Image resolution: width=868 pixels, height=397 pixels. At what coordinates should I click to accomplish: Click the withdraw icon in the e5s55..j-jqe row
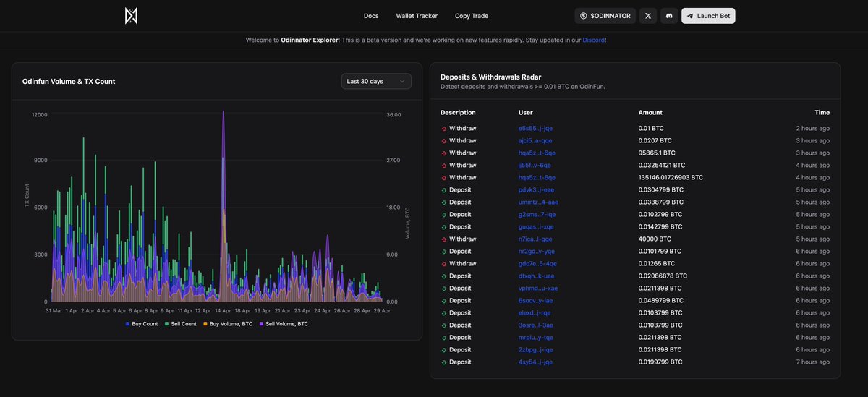444,129
